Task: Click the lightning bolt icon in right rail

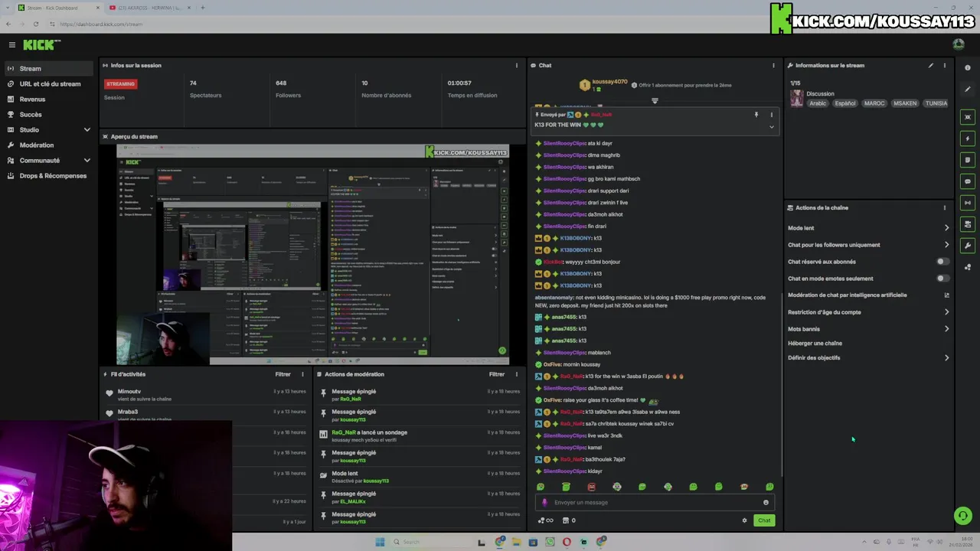Action: click(x=968, y=139)
